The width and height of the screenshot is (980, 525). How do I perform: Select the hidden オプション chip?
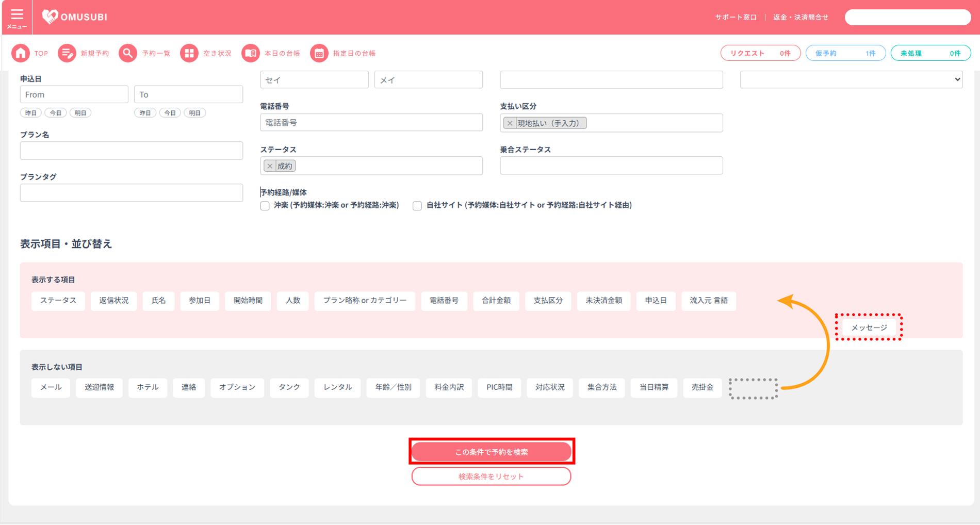pyautogui.click(x=237, y=387)
